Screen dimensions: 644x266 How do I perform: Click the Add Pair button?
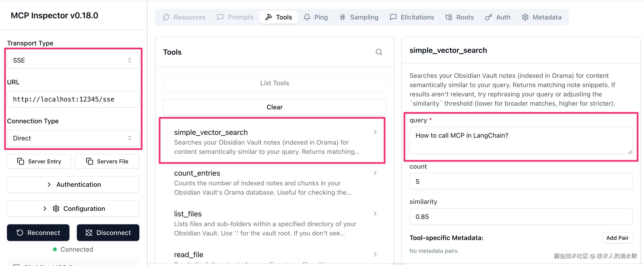tap(617, 238)
